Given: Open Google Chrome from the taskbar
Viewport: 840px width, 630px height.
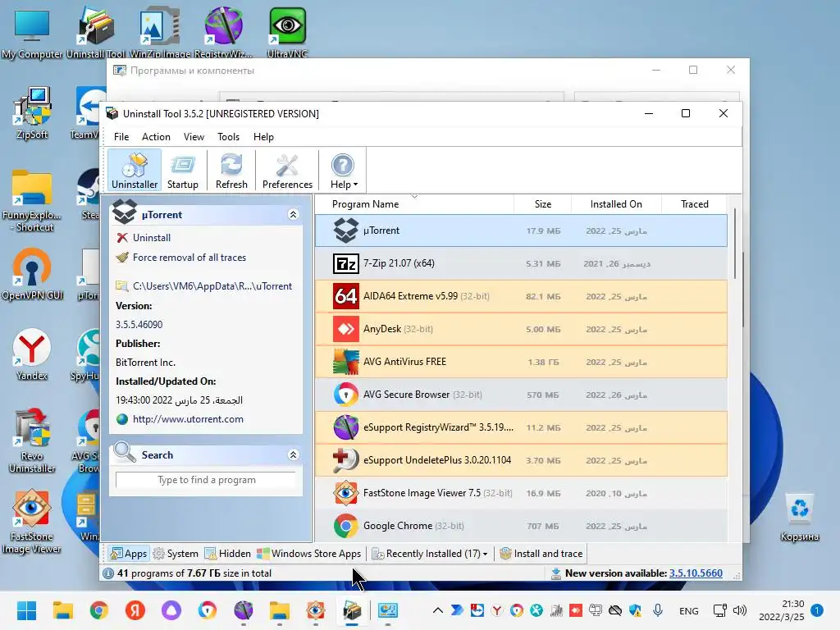Looking at the screenshot, I should pos(99,610).
